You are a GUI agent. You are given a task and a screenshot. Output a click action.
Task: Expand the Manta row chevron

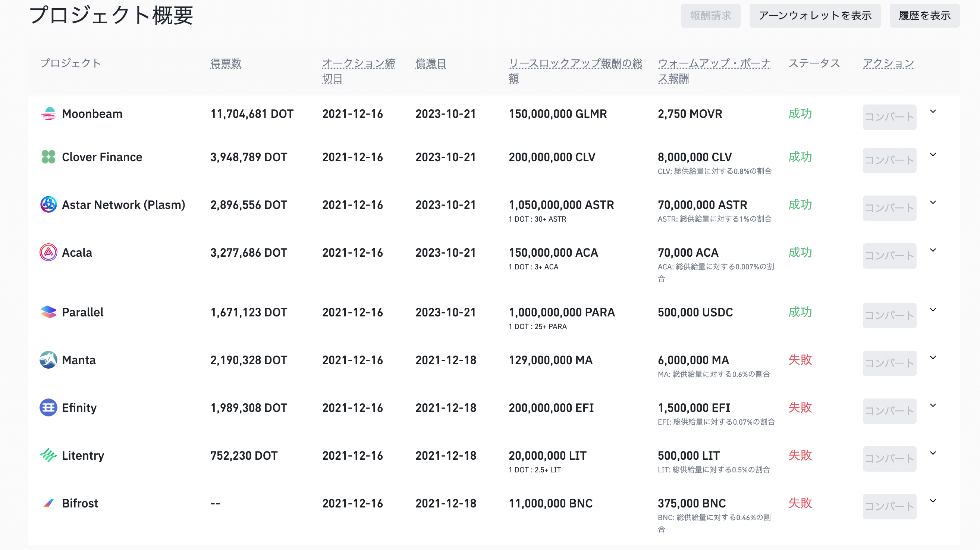933,358
